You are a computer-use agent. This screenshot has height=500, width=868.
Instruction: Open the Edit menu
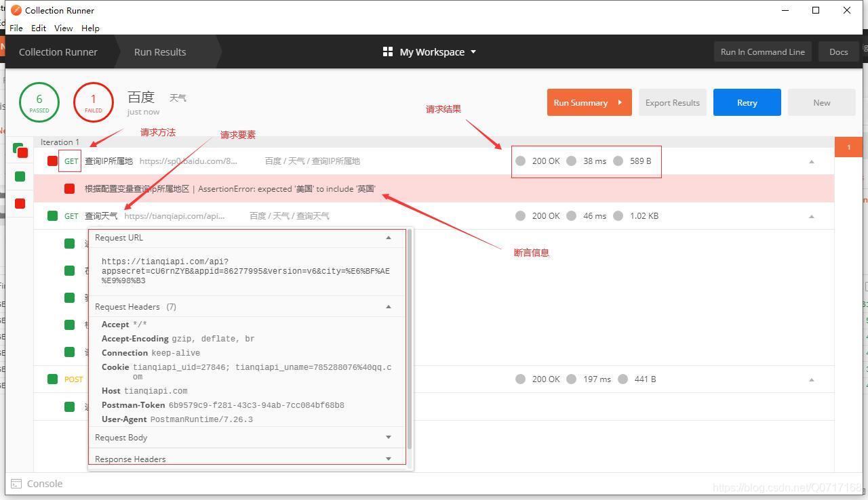(x=39, y=28)
